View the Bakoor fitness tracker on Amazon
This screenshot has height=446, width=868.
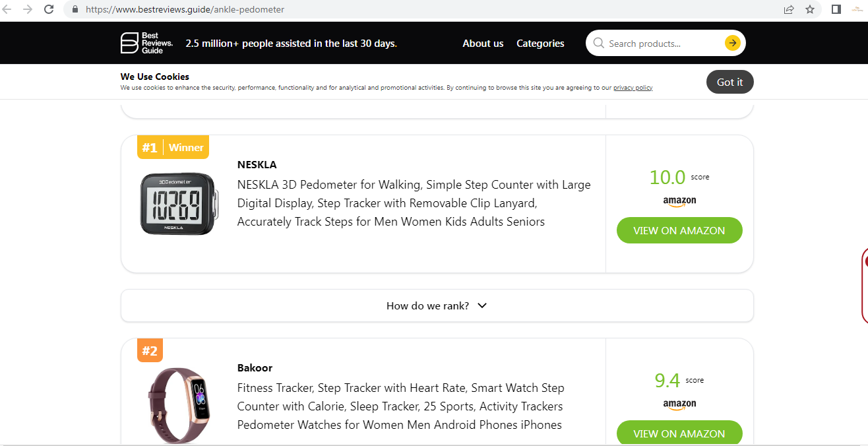click(x=679, y=433)
